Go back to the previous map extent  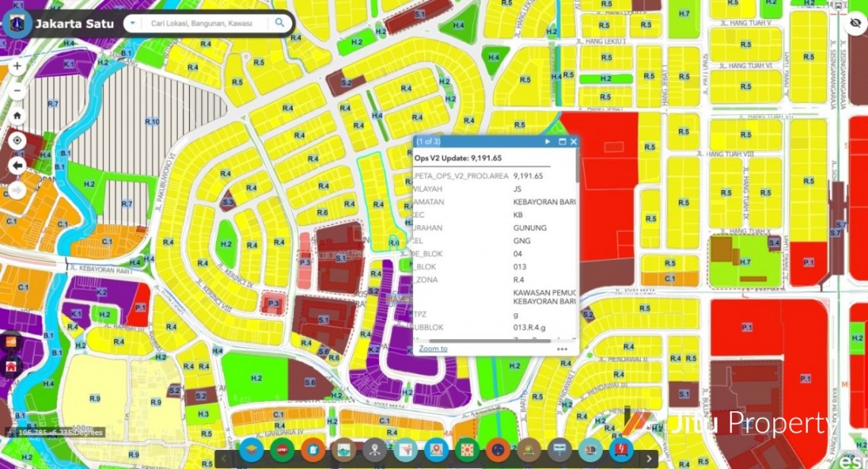pyautogui.click(x=17, y=166)
